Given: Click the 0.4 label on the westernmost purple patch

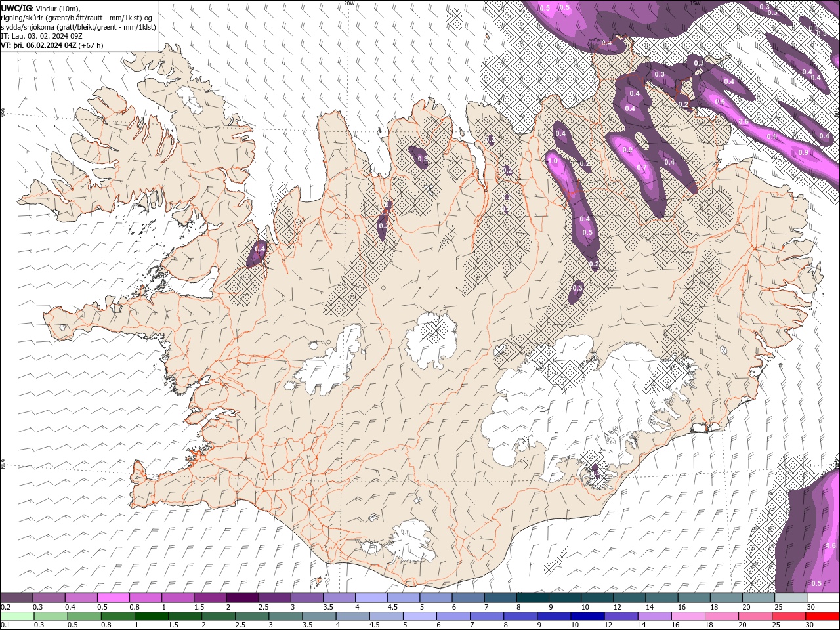Looking at the screenshot, I should pyautogui.click(x=260, y=249).
